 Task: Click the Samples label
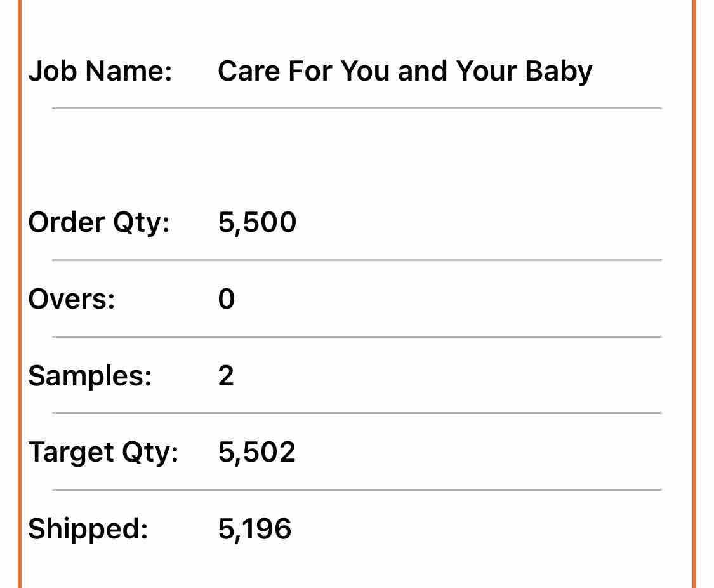[x=90, y=376]
